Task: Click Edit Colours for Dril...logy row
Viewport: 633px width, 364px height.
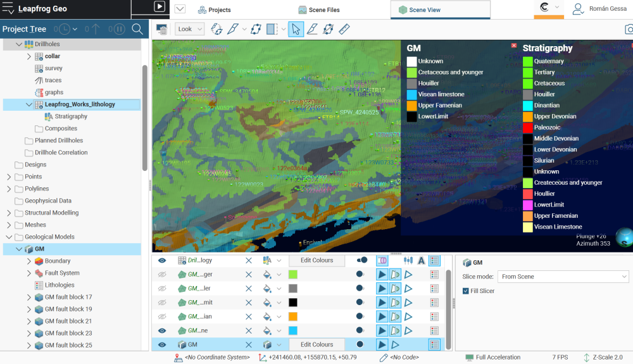Action: point(317,261)
